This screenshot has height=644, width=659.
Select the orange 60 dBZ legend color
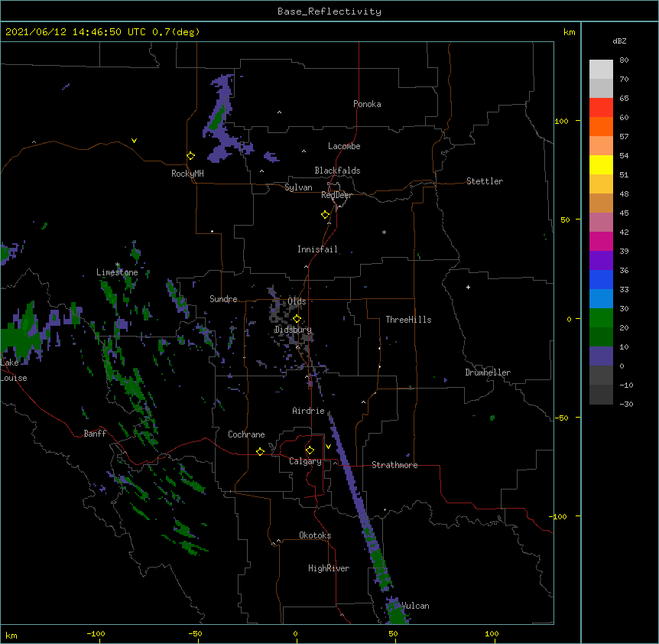[x=601, y=126]
